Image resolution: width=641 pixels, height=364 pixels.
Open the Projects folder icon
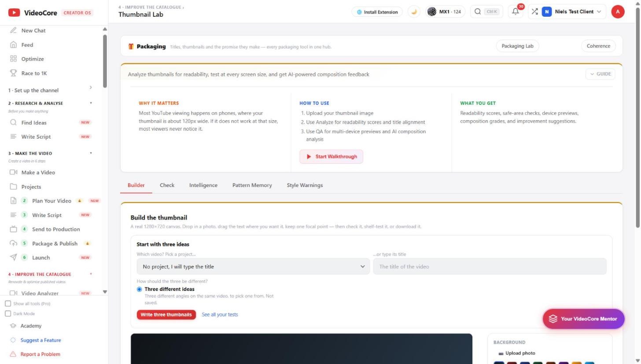[13, 187]
